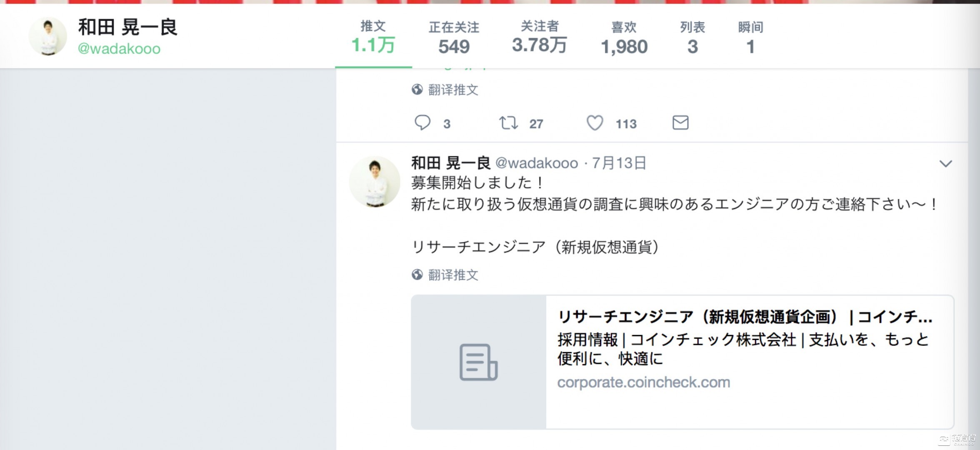Screen dimensions: 980x450
Task: Open 列表 3 tab
Action: coord(692,37)
